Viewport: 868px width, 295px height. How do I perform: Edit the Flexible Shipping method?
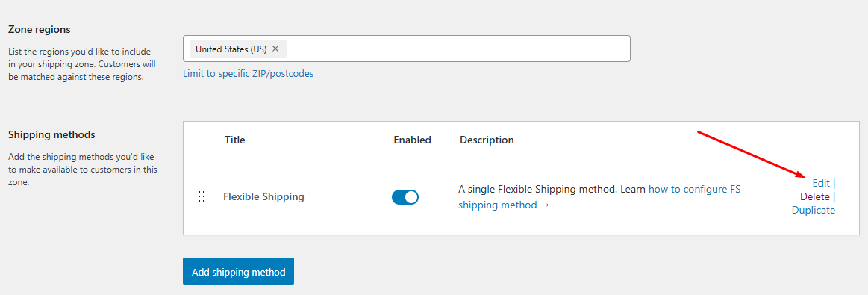click(821, 183)
